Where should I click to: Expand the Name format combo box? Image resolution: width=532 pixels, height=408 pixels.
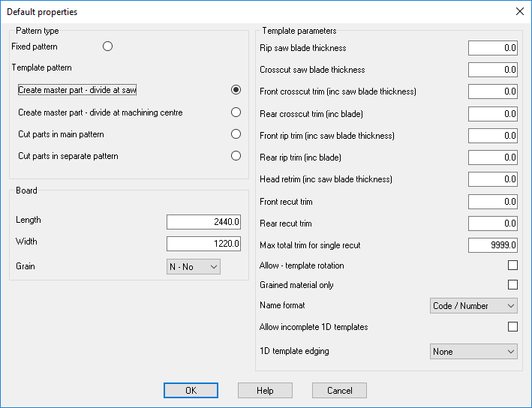click(x=473, y=305)
